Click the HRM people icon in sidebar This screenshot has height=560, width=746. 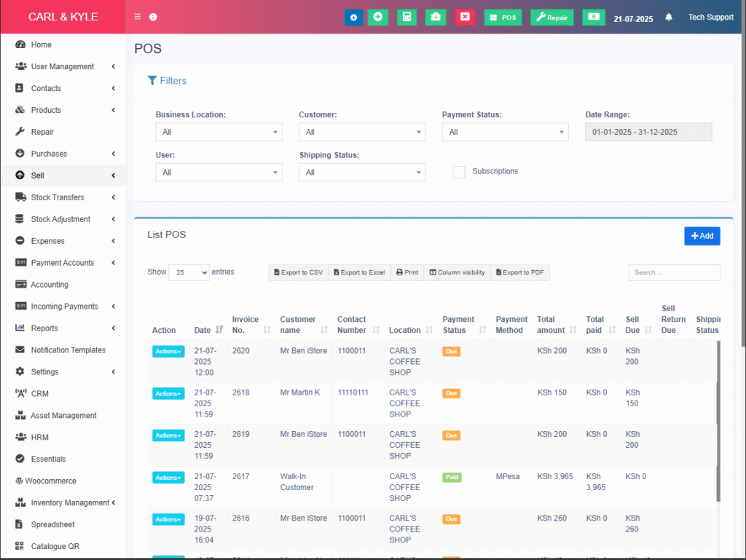[20, 437]
